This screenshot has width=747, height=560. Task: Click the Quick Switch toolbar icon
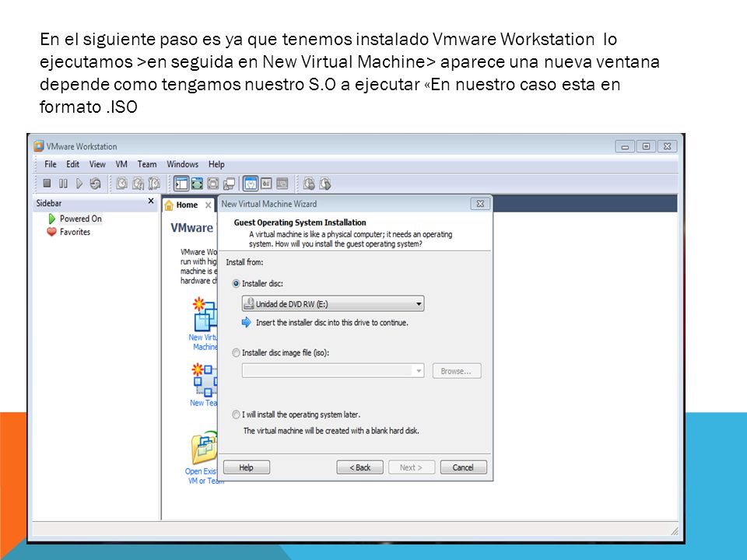coord(212,184)
